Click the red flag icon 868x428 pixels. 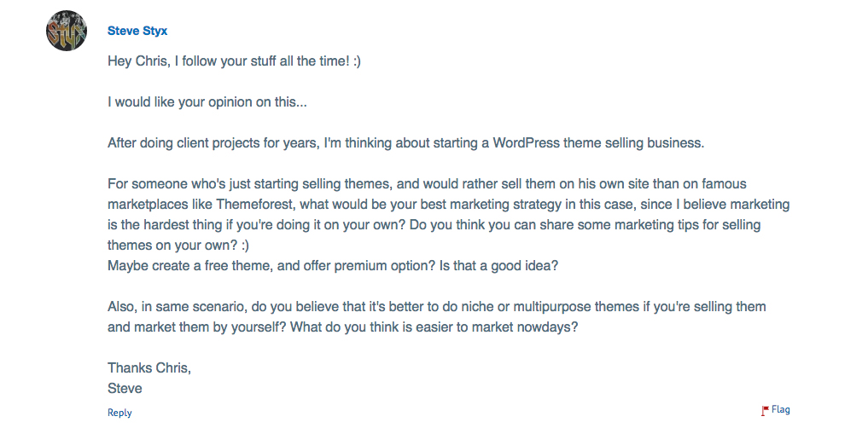(765, 411)
